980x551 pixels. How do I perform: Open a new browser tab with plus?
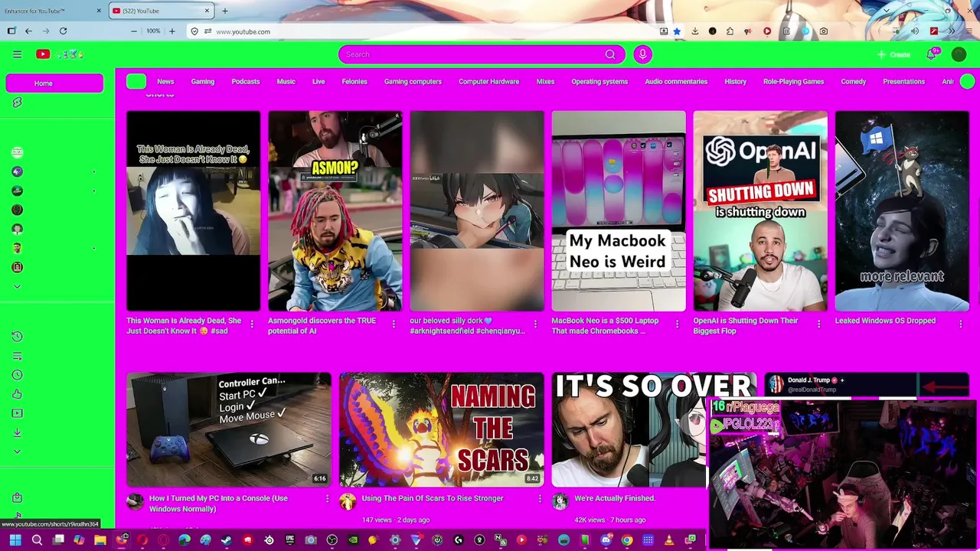click(x=224, y=11)
